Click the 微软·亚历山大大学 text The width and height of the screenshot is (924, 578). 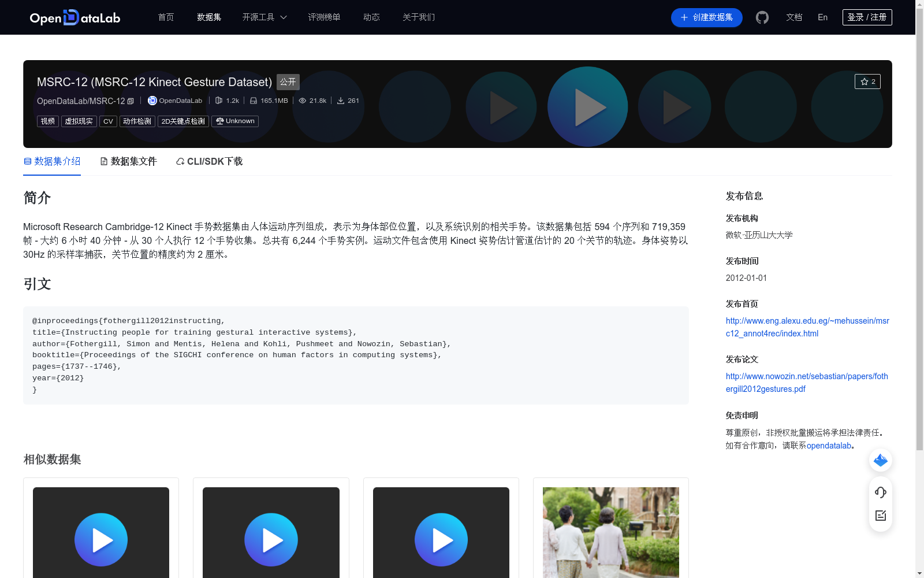[759, 235]
